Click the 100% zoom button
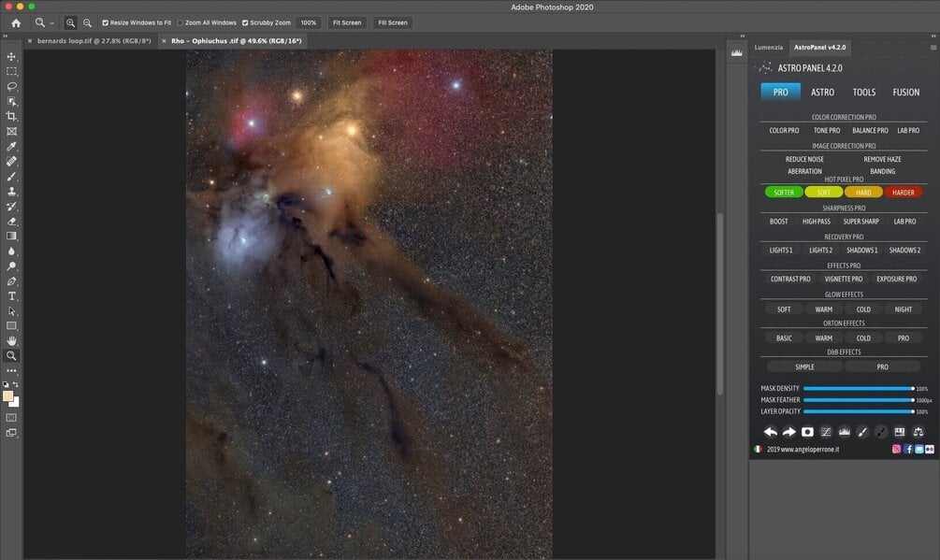The width and height of the screenshot is (940, 560). coord(308,22)
